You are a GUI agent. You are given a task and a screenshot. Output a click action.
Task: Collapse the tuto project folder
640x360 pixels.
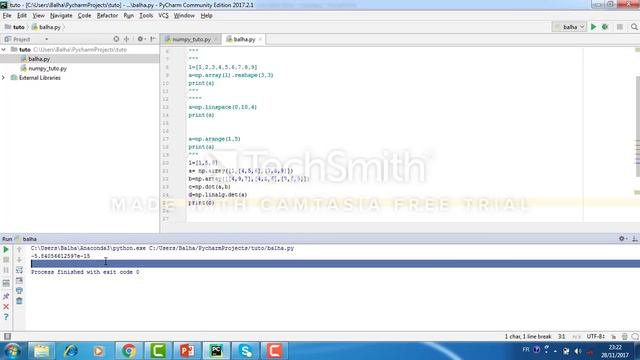(4, 49)
